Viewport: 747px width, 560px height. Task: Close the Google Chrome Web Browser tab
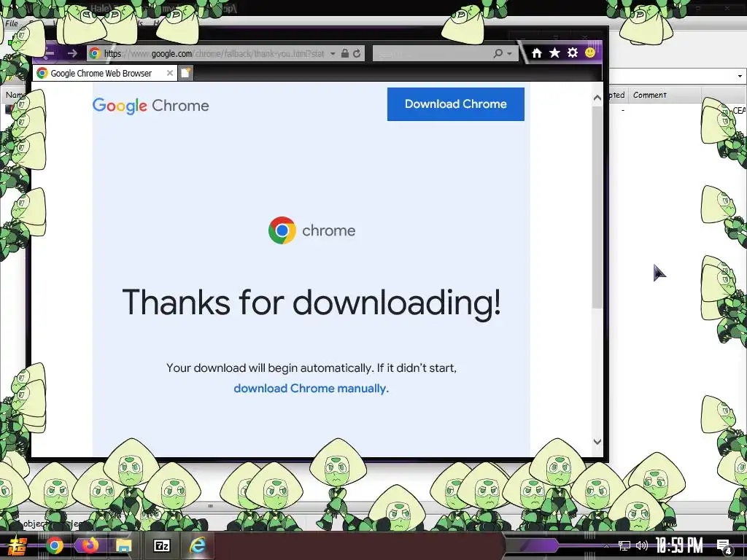(169, 73)
